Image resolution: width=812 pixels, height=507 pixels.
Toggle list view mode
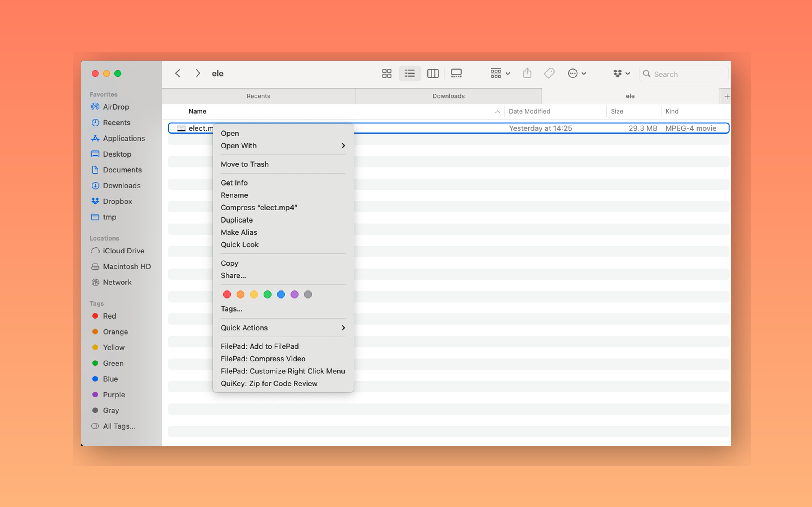point(409,74)
